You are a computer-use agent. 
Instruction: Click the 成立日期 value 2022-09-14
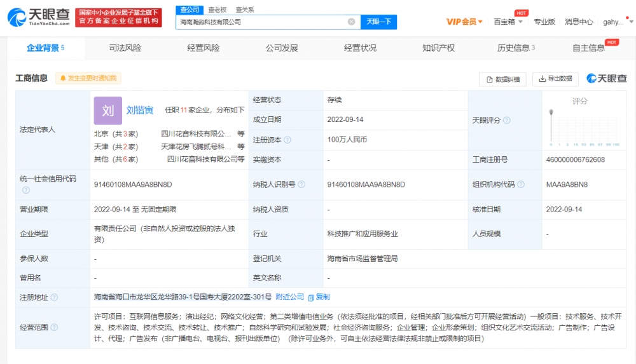point(345,119)
